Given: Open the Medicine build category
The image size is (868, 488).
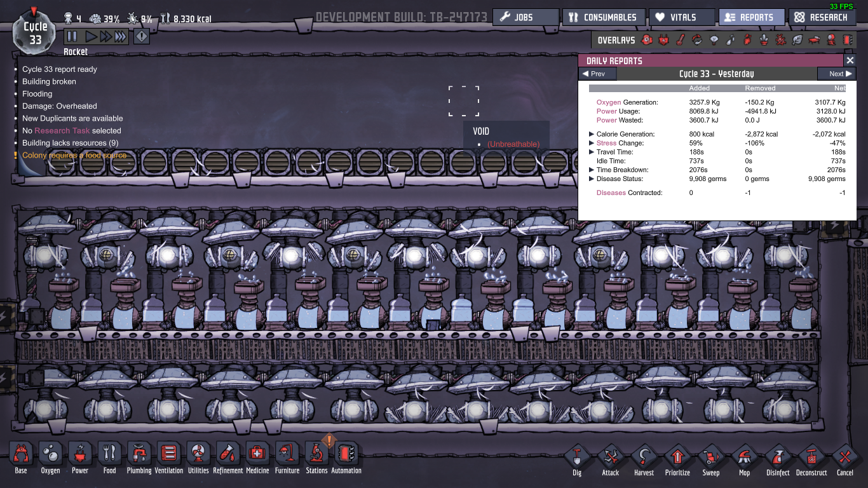Looking at the screenshot, I should coord(257,454).
